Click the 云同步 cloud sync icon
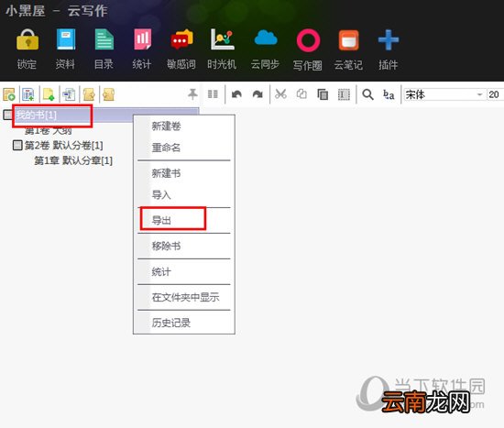This screenshot has width=504, height=428. (x=266, y=38)
